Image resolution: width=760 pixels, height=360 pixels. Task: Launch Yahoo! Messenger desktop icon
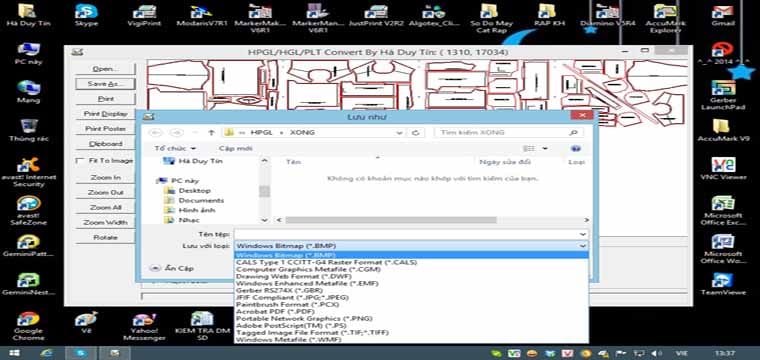tap(144, 326)
